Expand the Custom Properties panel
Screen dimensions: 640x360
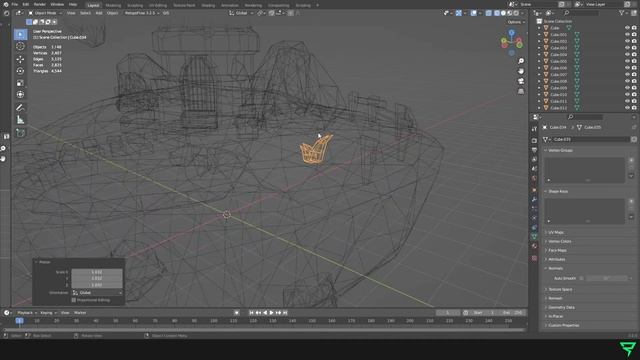tap(563, 325)
